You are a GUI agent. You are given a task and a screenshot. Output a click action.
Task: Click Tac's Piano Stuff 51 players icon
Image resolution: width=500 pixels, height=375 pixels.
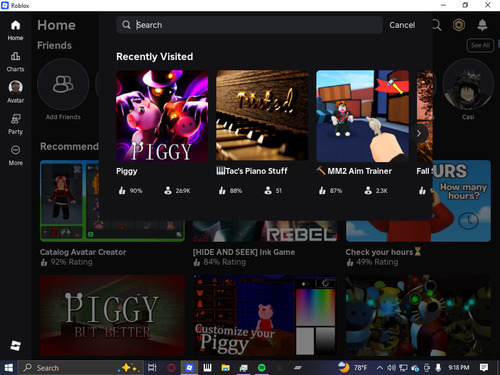pos(268,191)
